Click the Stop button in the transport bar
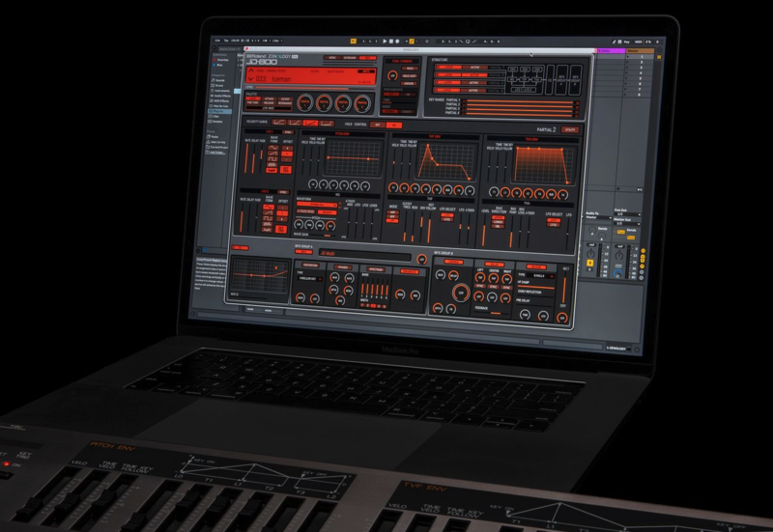 [x=391, y=42]
